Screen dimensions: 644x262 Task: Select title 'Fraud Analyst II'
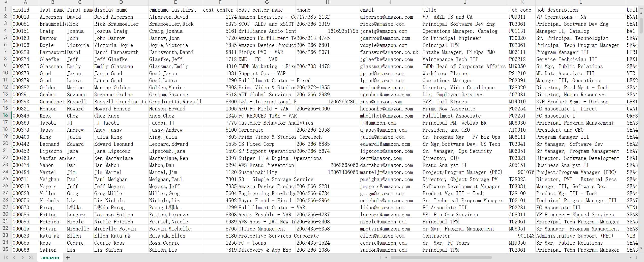point(465,165)
